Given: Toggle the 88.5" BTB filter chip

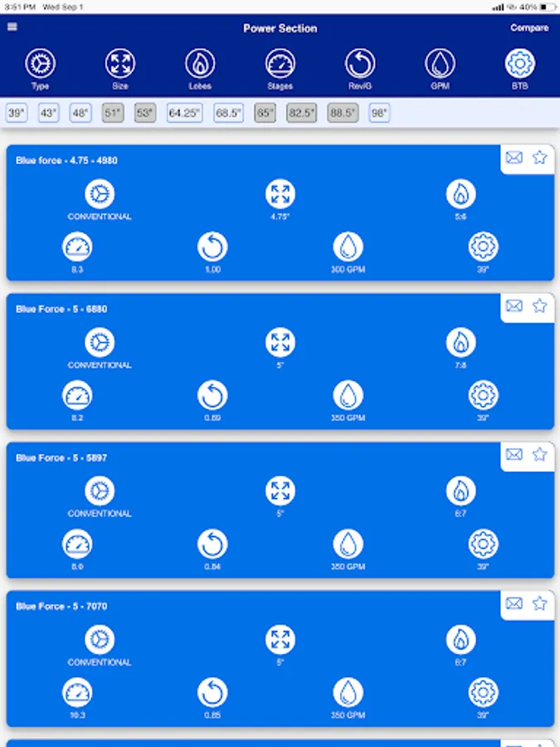Looking at the screenshot, I should point(343,113).
